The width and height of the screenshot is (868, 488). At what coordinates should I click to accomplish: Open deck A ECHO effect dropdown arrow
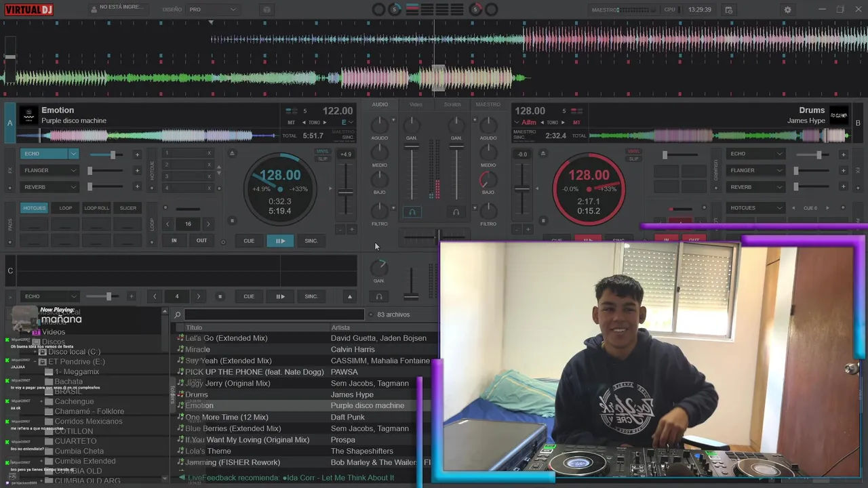[73, 154]
